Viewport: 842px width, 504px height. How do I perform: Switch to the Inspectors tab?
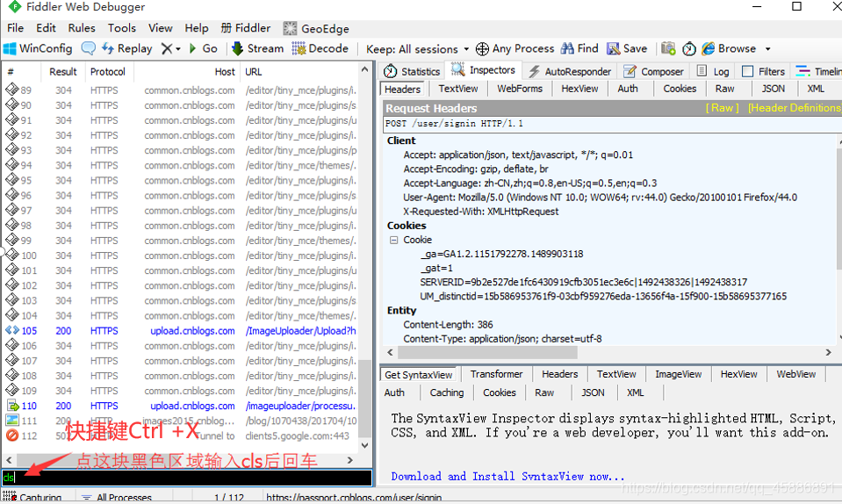click(483, 70)
